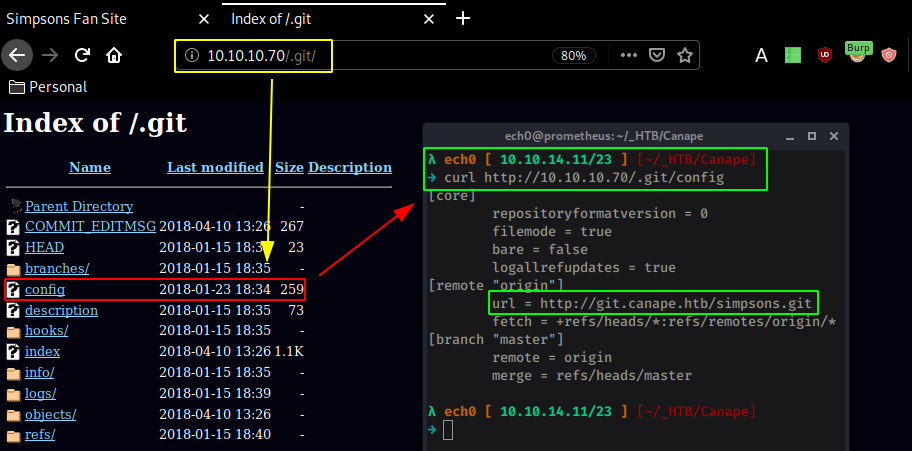Browse the branches/ directory
Screen dimensions: 912x451
(x=57, y=268)
